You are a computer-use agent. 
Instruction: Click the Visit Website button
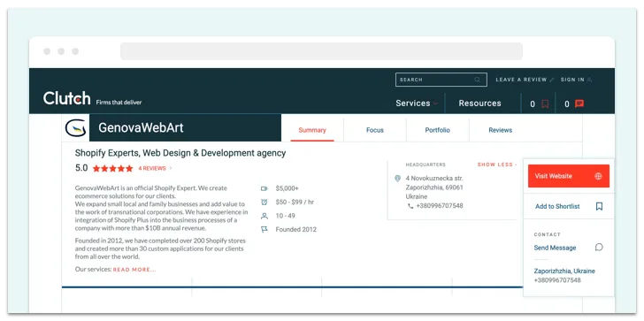coord(569,176)
